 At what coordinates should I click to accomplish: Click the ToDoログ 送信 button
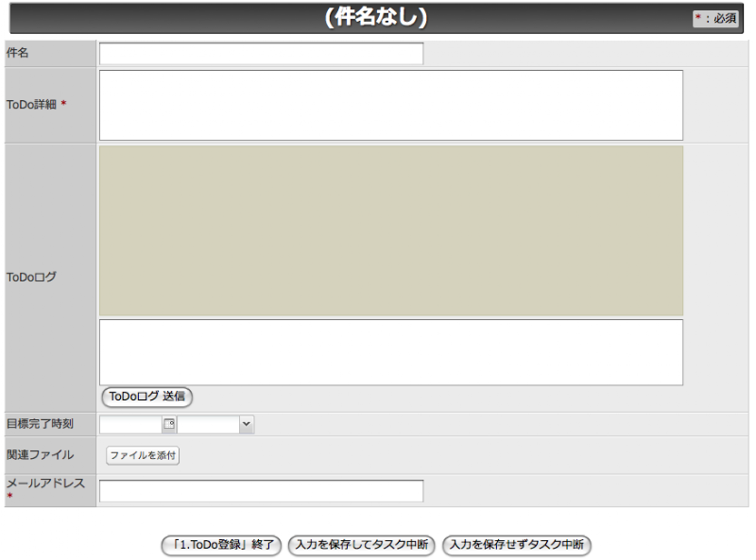point(146,398)
